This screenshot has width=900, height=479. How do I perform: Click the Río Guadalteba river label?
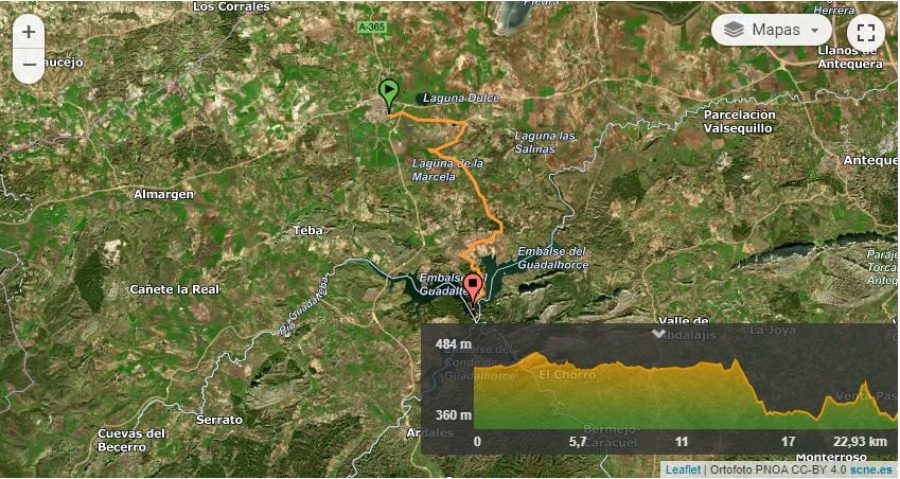pos(305,305)
